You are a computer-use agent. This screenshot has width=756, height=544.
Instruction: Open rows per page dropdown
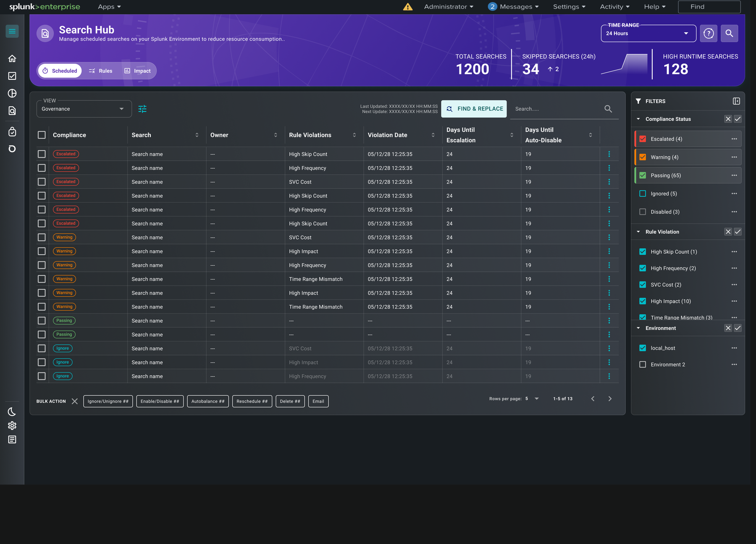pyautogui.click(x=533, y=399)
